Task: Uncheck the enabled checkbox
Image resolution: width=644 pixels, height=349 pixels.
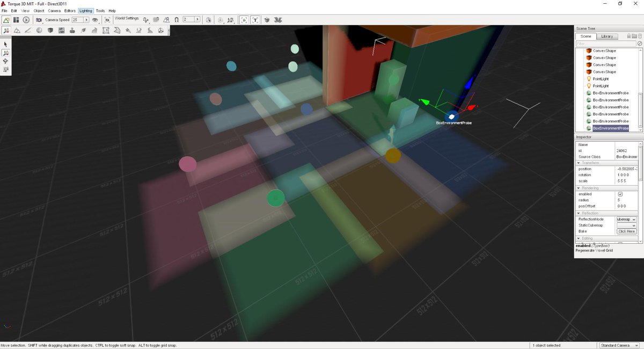Action: (x=620, y=194)
